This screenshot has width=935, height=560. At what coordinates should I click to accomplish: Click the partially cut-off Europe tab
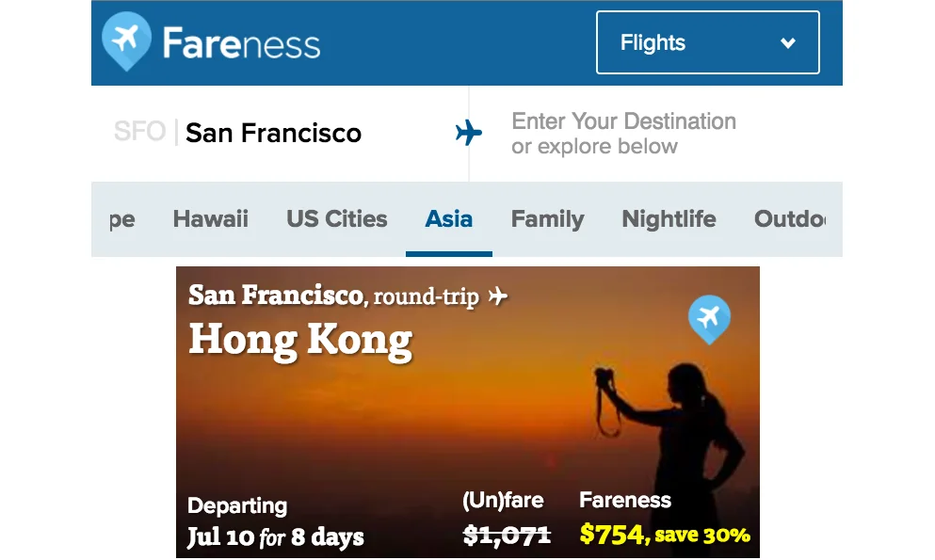click(121, 219)
